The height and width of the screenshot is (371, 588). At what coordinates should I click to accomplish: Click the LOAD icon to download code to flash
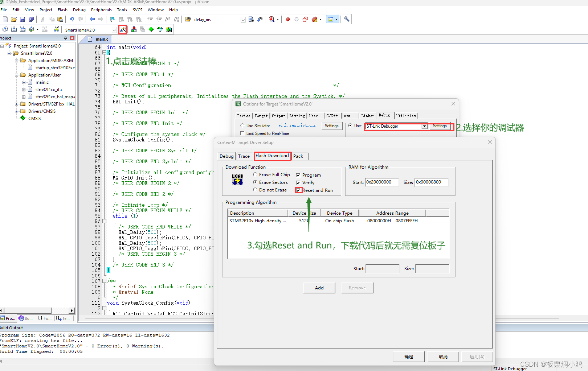coord(56,29)
